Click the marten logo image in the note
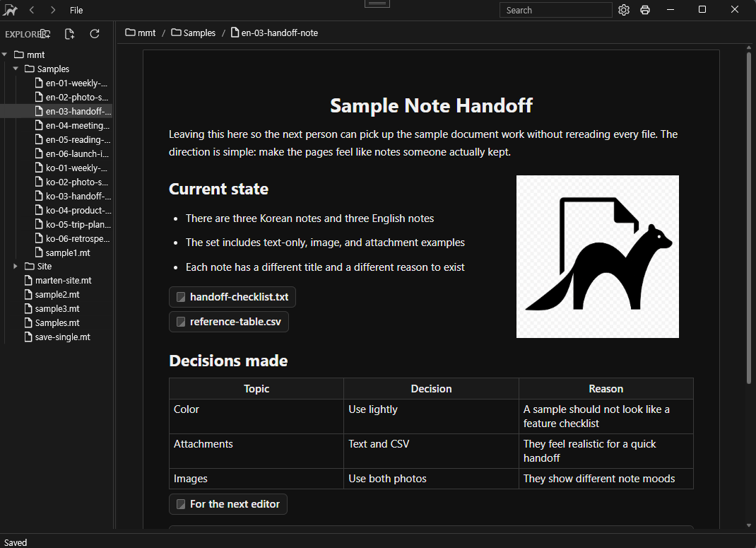Screen dimensions: 756x548 tap(597, 257)
